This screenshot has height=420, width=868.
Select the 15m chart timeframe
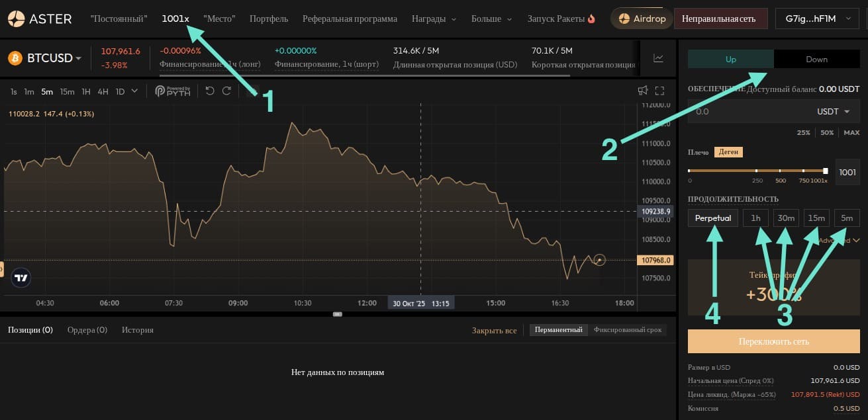click(67, 92)
